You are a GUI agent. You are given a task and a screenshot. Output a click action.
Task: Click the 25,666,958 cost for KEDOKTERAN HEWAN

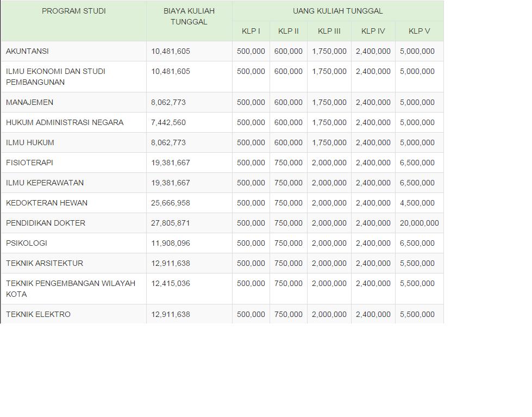pyautogui.click(x=171, y=203)
